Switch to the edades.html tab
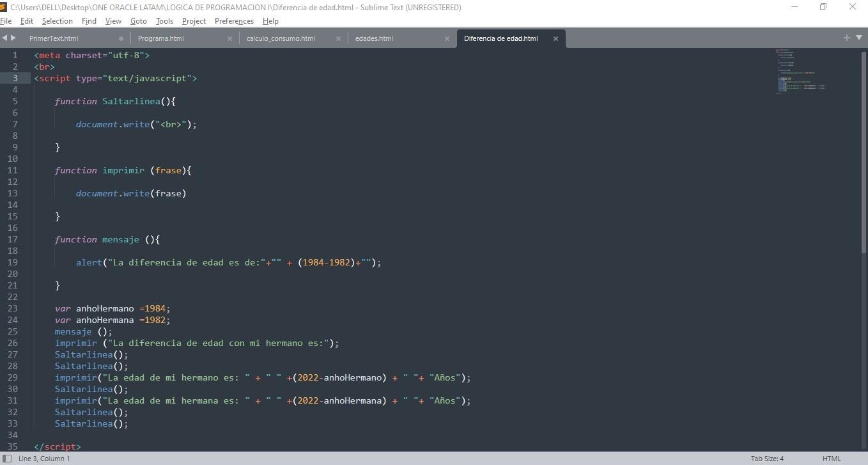868x465 pixels. [x=374, y=38]
